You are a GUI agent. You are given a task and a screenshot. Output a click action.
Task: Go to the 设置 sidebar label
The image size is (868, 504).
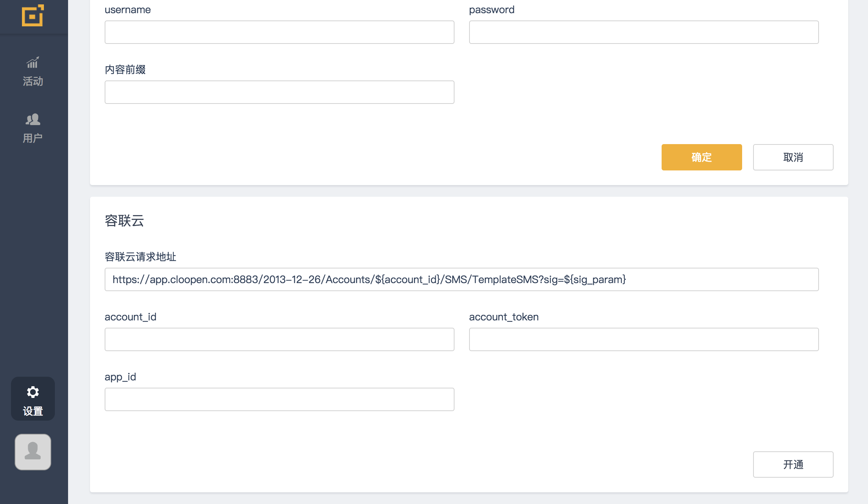coord(33,411)
